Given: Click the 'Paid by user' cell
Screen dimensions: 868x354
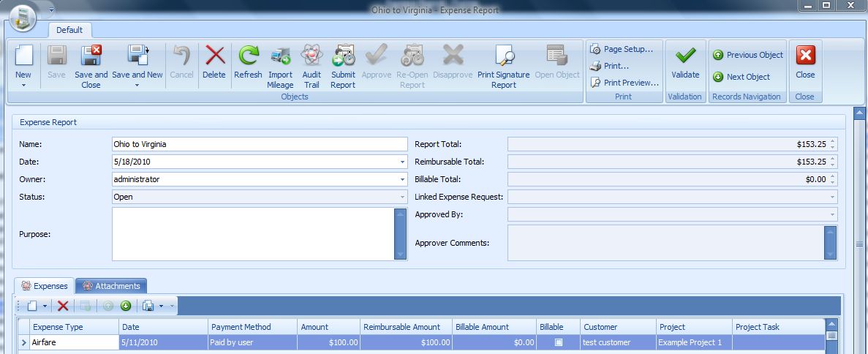Looking at the screenshot, I should [x=252, y=342].
